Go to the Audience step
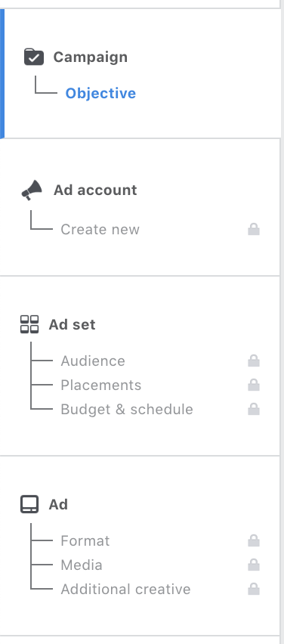This screenshot has height=644, width=284. click(93, 361)
